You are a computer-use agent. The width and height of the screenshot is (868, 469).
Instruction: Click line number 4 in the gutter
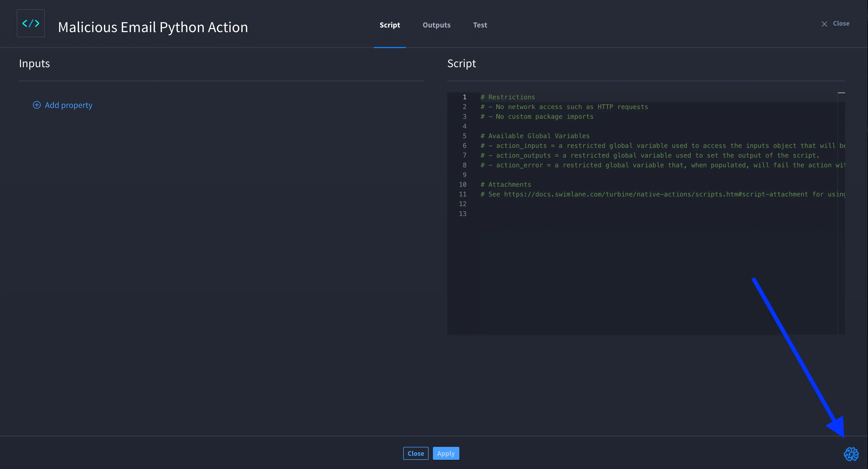pyautogui.click(x=464, y=126)
